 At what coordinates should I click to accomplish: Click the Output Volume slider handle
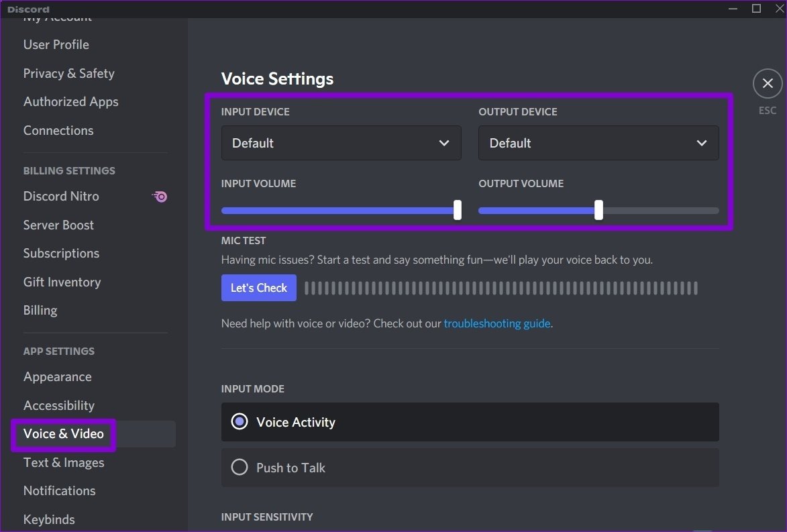point(598,210)
